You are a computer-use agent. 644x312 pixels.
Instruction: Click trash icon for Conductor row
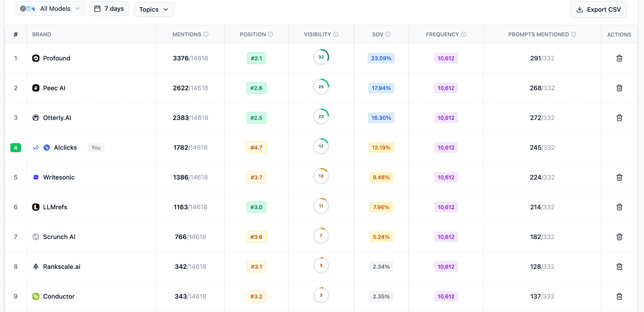click(x=619, y=296)
